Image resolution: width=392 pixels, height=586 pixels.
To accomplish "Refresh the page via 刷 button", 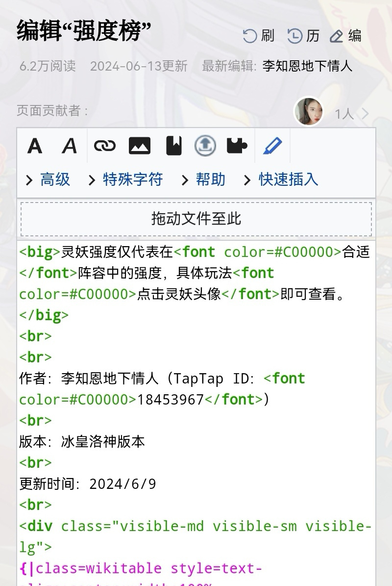I will (258, 36).
